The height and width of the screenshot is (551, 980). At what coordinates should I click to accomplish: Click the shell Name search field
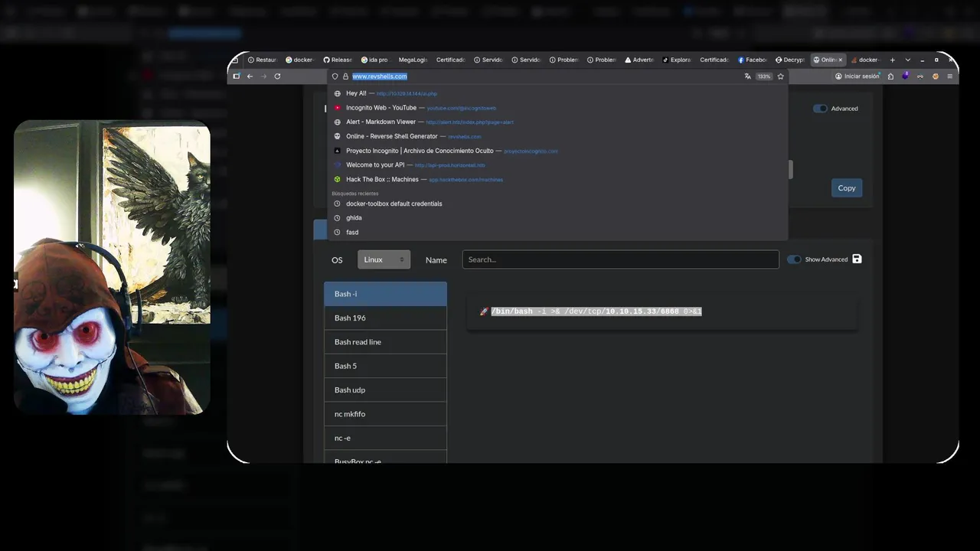pos(621,259)
